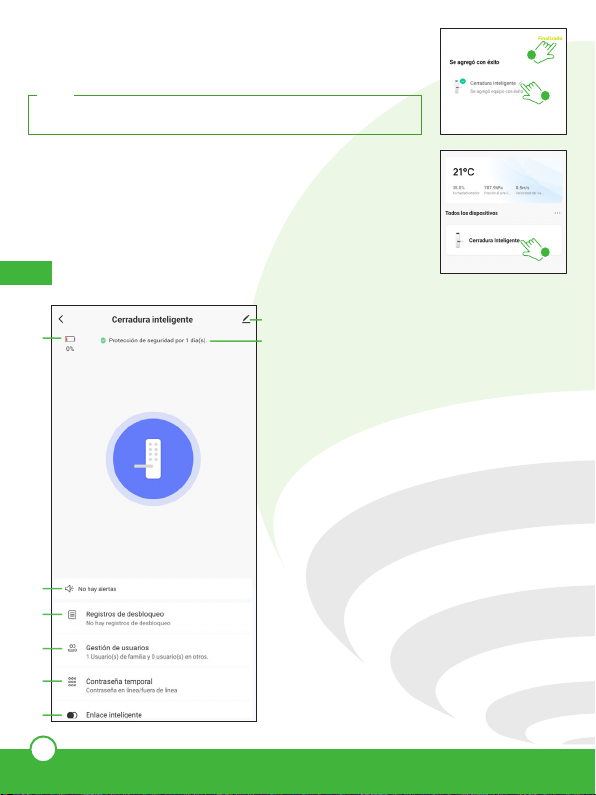Screen dimensions: 596x795
Task: Open Registros de desbloqueo entry
Action: 153,618
